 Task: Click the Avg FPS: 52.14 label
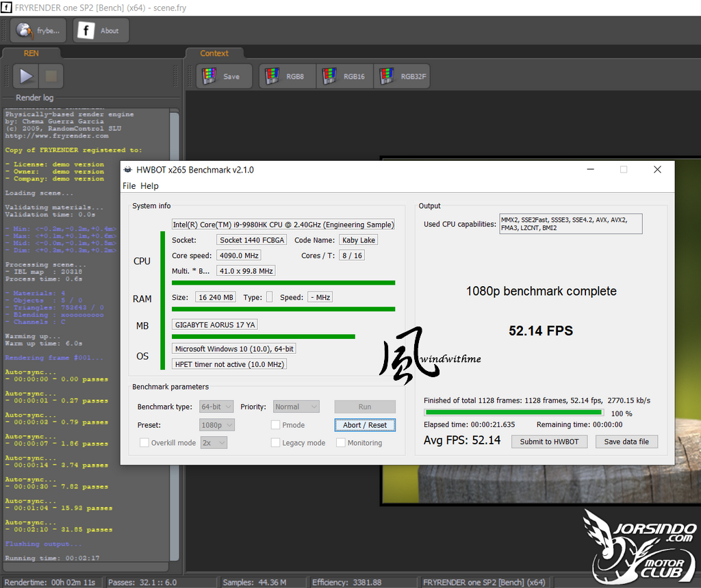[462, 440]
